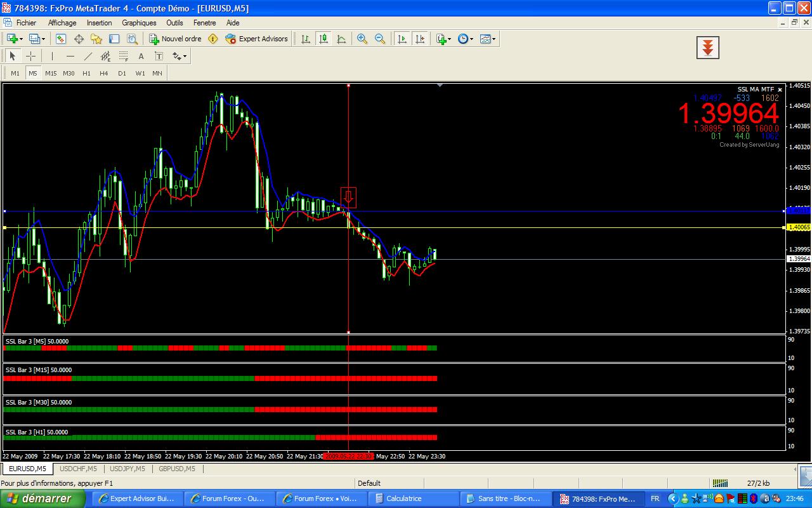
Task: Draw a trendline with the line tool
Action: point(88,56)
